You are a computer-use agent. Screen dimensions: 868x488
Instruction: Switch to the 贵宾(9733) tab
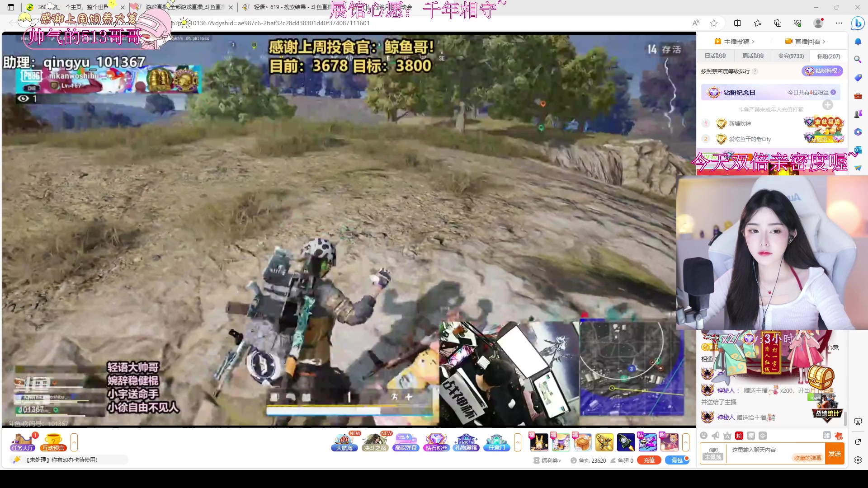tap(791, 56)
